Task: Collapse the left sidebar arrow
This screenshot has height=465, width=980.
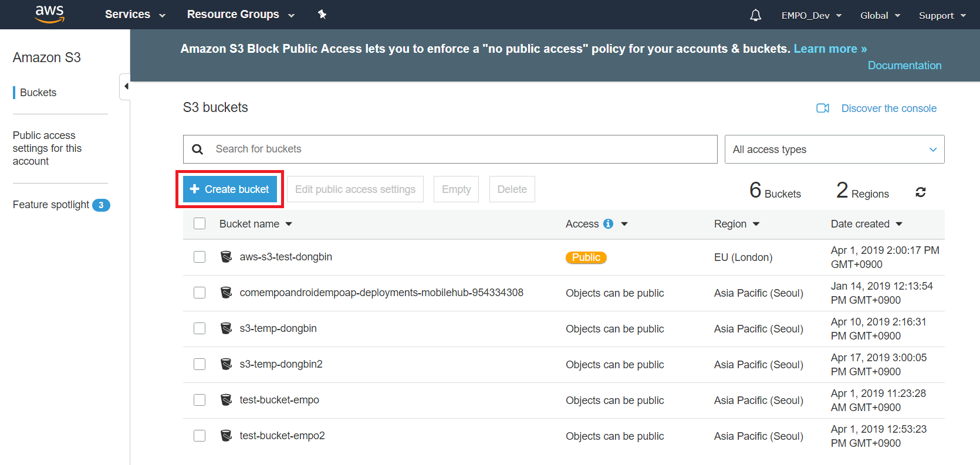Action: (x=126, y=86)
